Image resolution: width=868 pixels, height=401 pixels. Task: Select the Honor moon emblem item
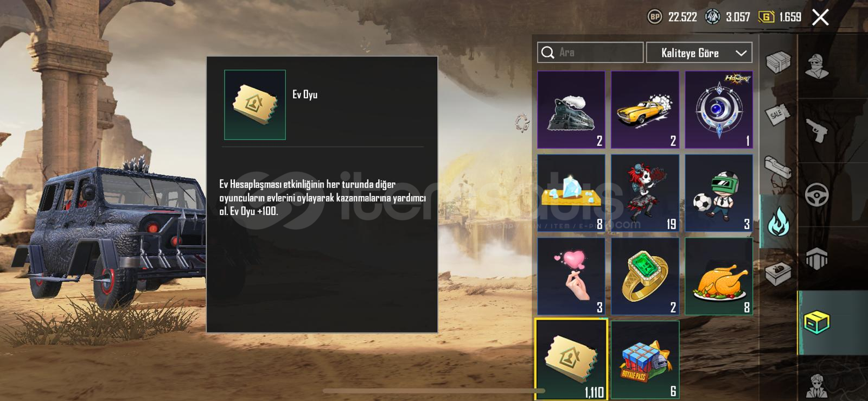coord(719,110)
